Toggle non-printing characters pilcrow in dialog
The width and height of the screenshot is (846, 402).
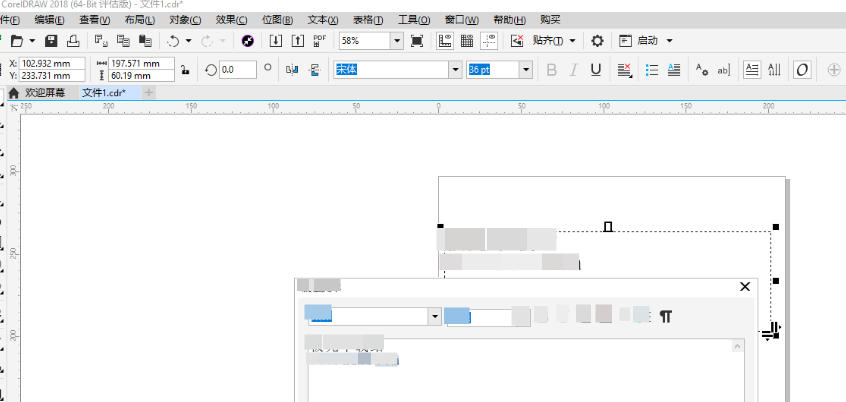tap(665, 316)
